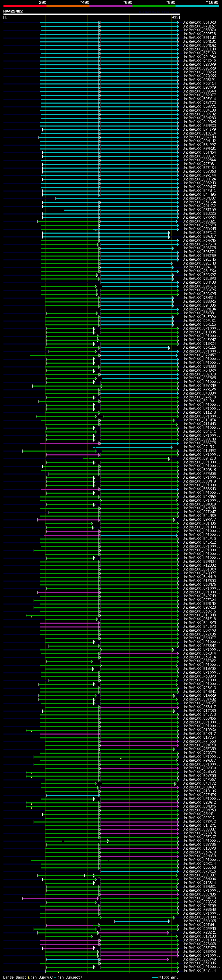222x980 pixels.
Task: Select label UniRef100_C6T1A9
Action: (x=199, y=210)
